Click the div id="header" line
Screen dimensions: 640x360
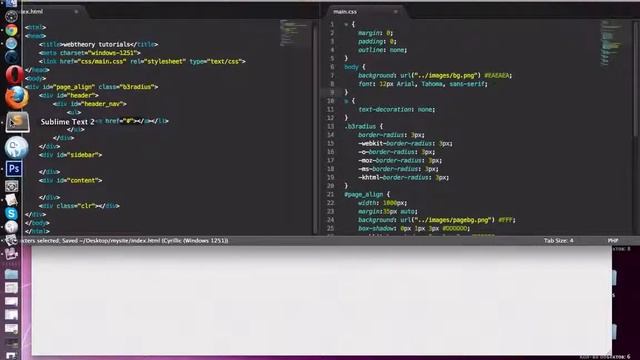pos(69,96)
